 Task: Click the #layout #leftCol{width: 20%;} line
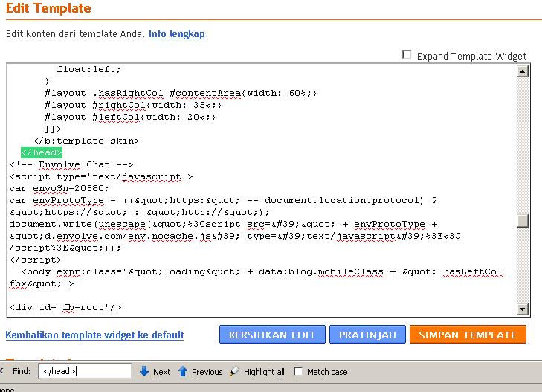130,117
